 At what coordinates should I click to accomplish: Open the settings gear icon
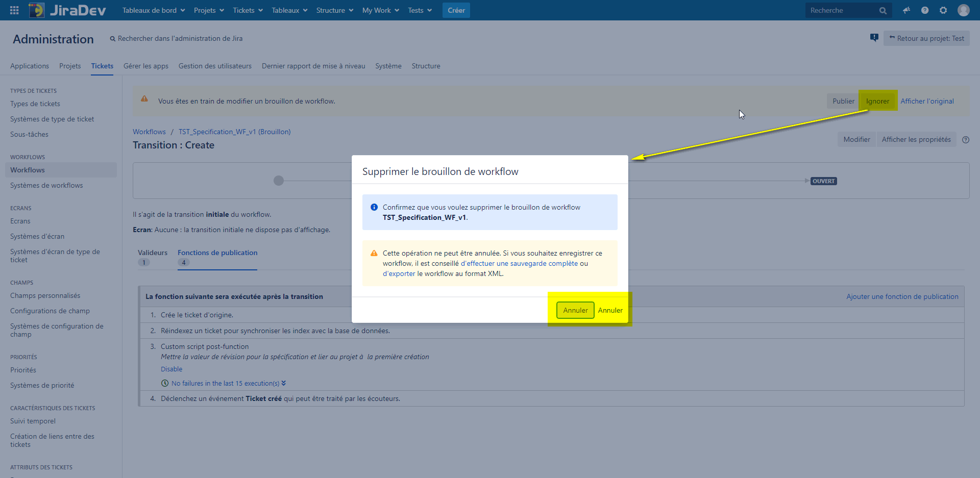click(943, 10)
